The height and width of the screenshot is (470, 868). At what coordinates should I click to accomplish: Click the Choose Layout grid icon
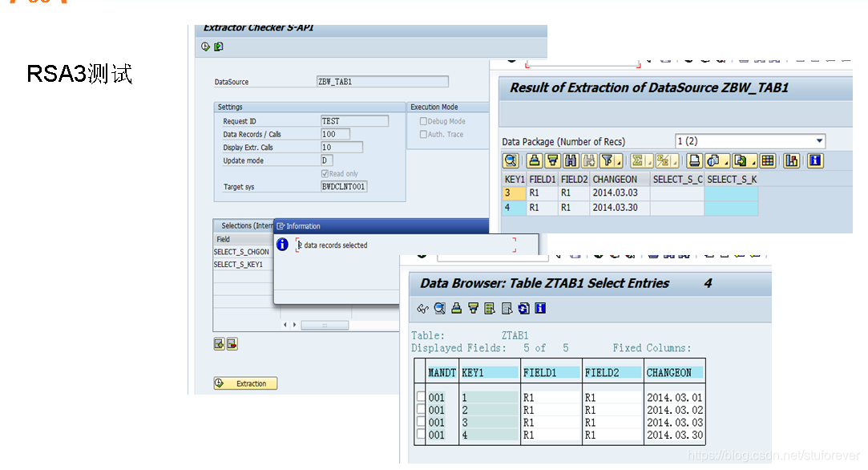(x=768, y=160)
